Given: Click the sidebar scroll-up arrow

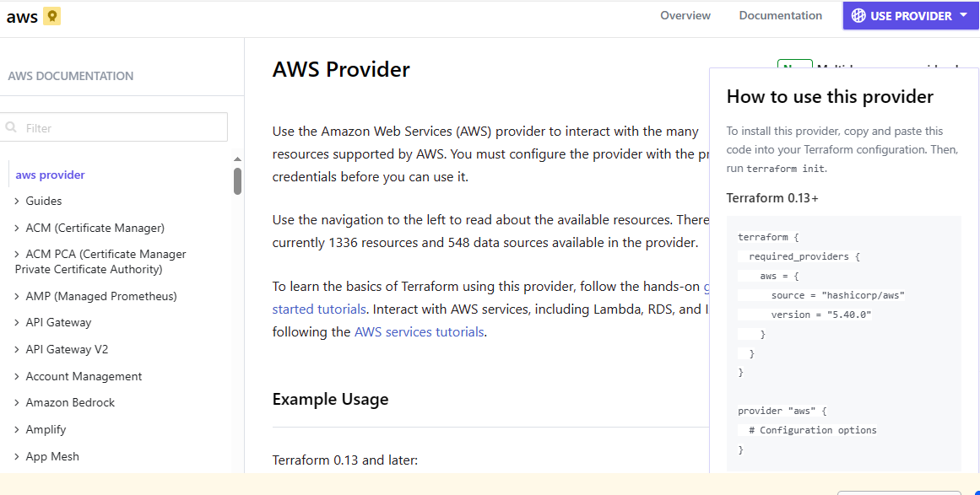Looking at the screenshot, I should coord(237,159).
